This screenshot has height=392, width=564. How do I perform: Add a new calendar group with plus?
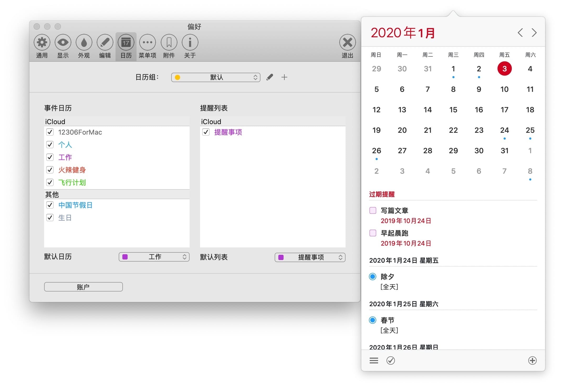click(284, 77)
